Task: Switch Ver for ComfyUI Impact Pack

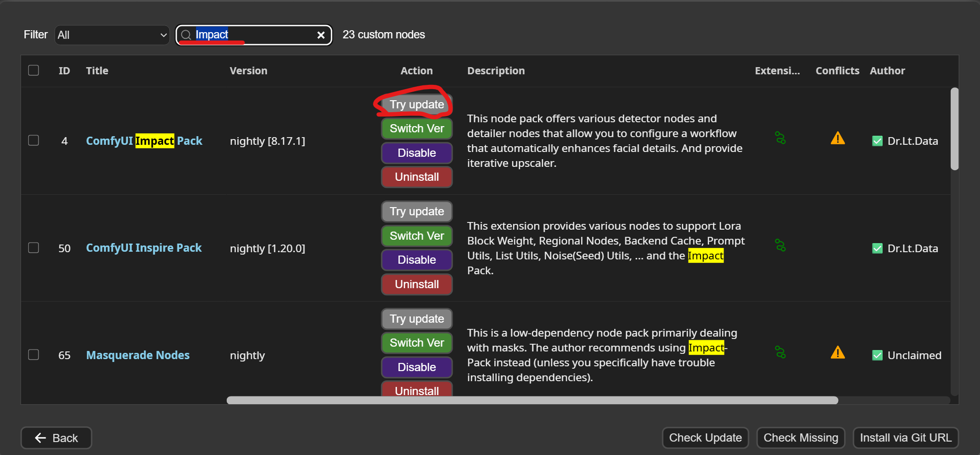Action: (x=417, y=128)
